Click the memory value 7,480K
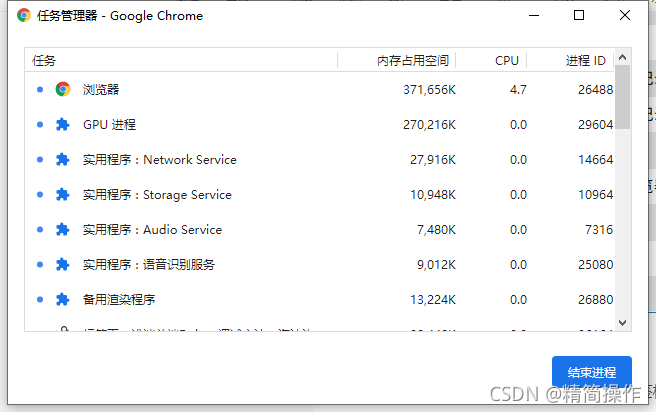This screenshot has height=412, width=656. click(436, 230)
